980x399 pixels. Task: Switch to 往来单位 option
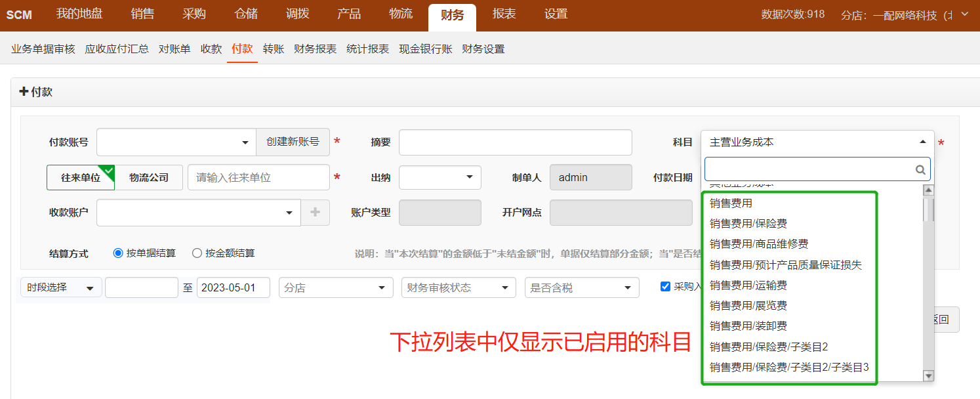coord(81,178)
